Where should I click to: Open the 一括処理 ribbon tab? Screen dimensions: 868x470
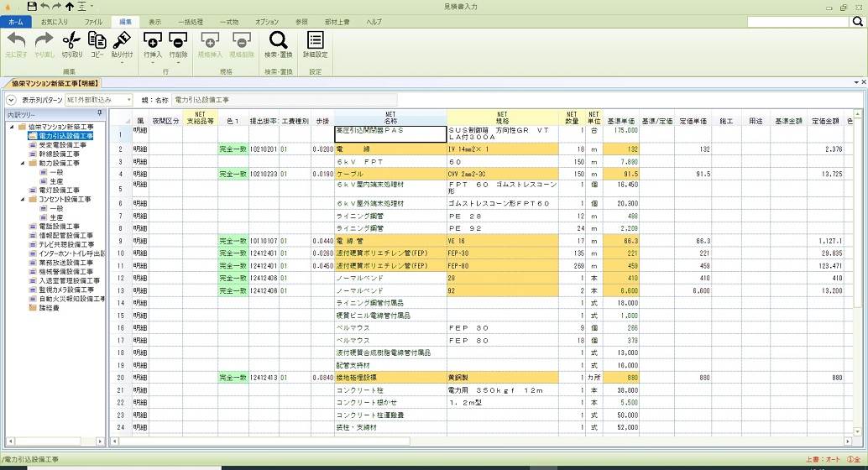pyautogui.click(x=191, y=22)
